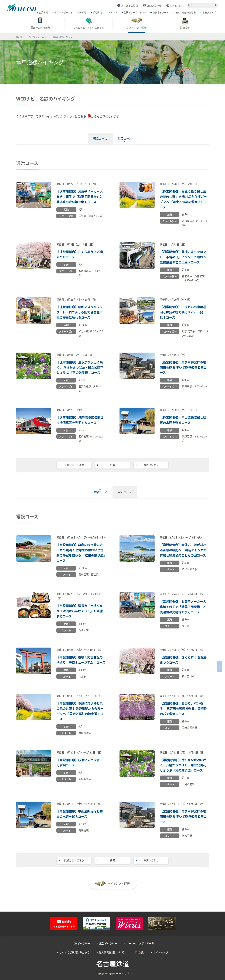The image size is (225, 980).
Task: Open 【通常開催❼】清らかな水辺に咲く course
Action: click(x=80, y=367)
